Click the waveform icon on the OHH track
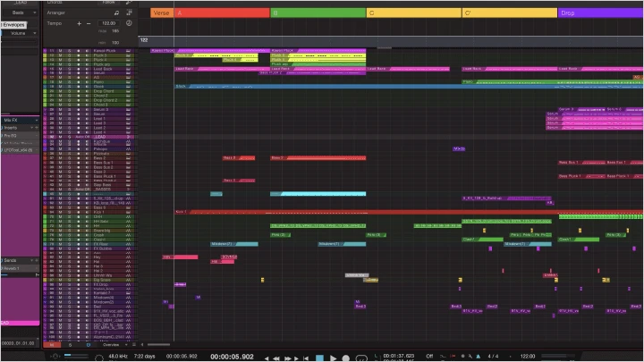 click(128, 216)
